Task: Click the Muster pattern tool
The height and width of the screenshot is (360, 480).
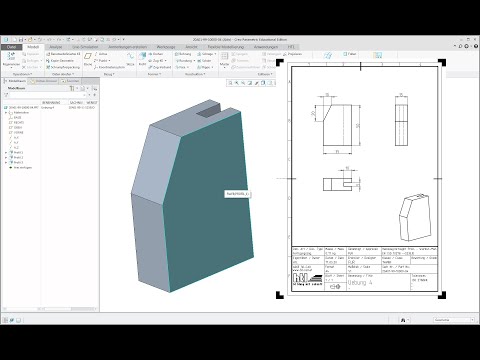Action: coord(224,59)
